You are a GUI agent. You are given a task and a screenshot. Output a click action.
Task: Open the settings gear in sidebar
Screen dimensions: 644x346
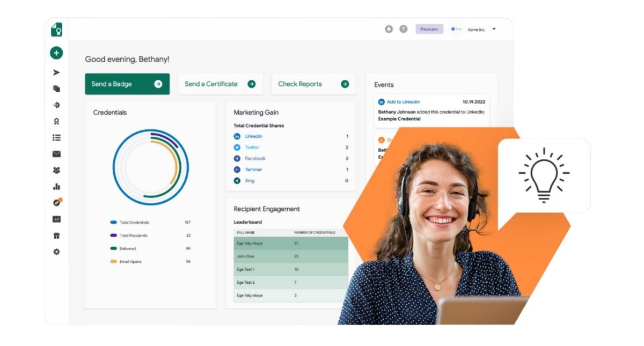click(x=56, y=252)
